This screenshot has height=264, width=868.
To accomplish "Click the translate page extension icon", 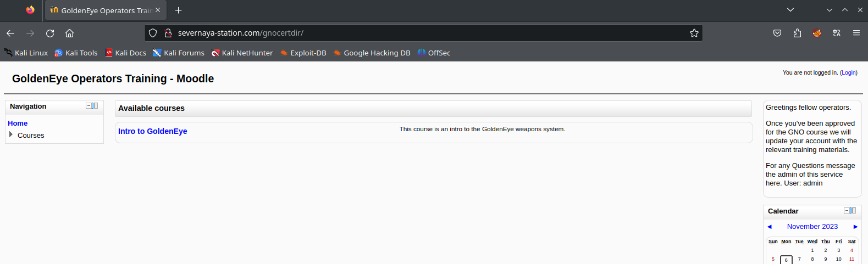I will (837, 33).
